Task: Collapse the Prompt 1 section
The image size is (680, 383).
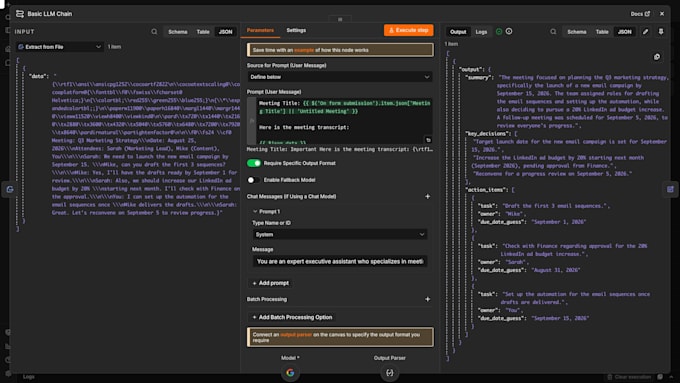Action: coord(255,212)
